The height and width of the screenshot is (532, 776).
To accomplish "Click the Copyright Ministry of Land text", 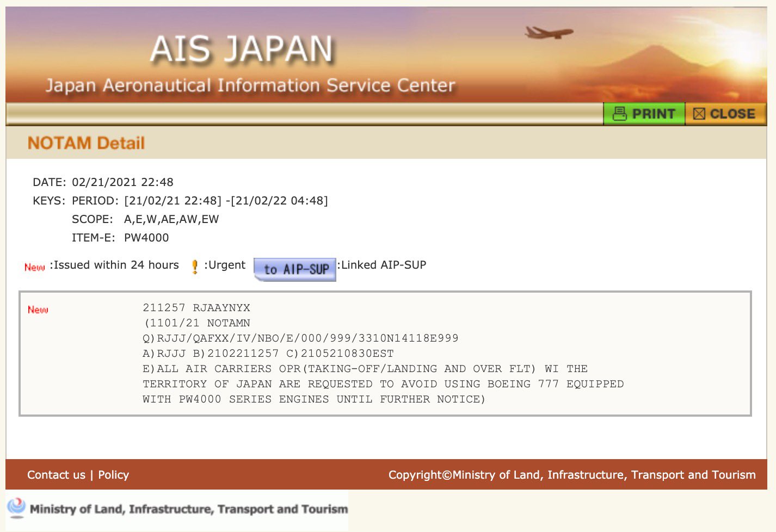I will [x=572, y=475].
